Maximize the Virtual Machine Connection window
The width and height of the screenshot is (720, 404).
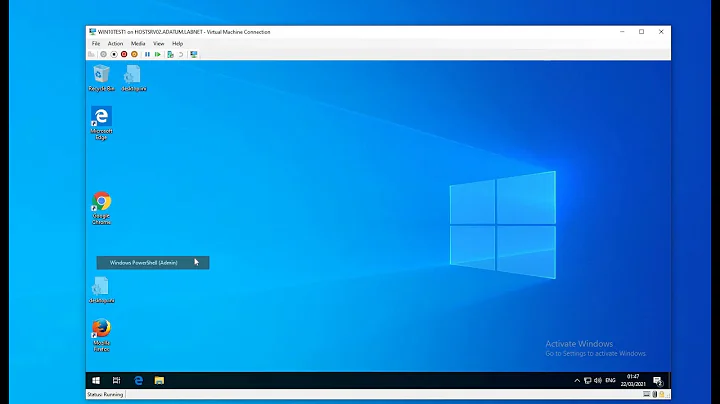pyautogui.click(x=641, y=32)
